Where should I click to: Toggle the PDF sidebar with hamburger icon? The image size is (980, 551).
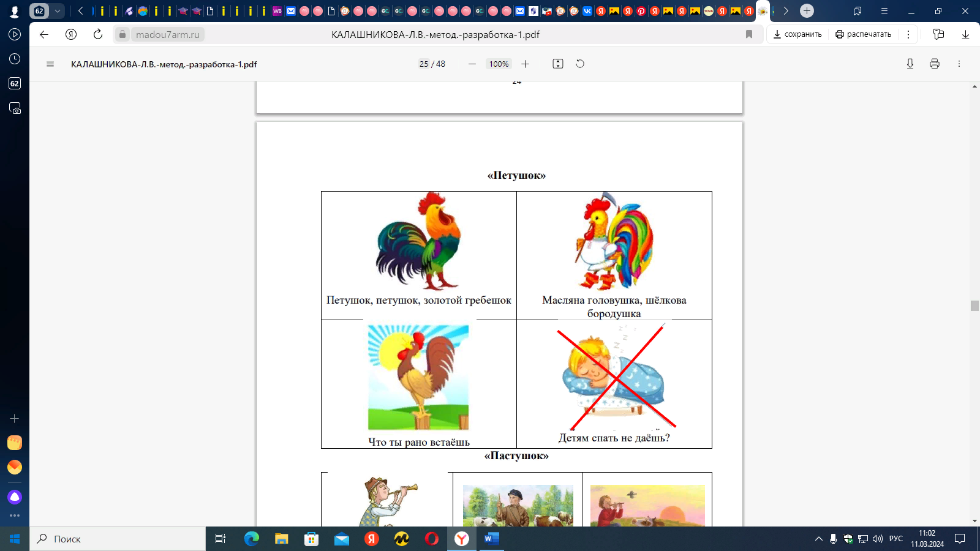click(50, 64)
